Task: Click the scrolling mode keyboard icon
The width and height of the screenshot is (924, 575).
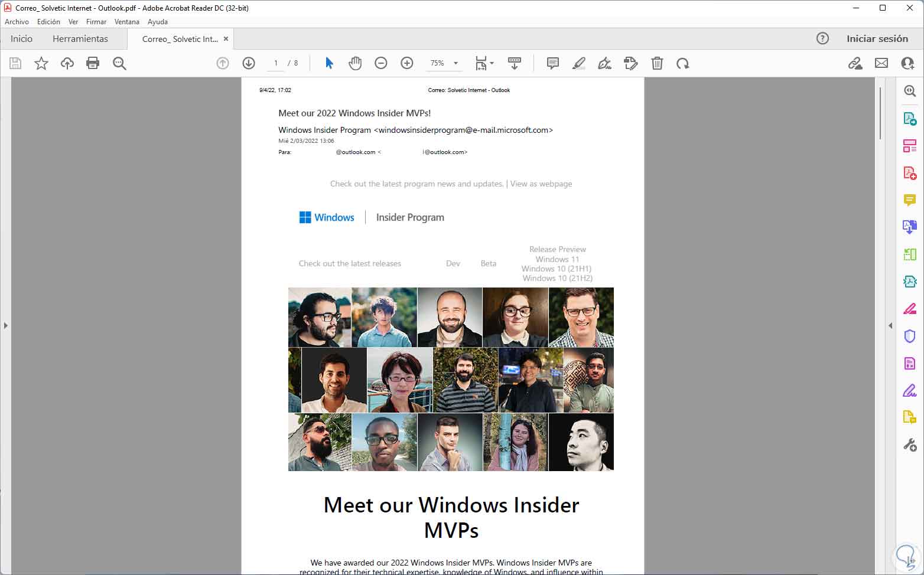Action: tap(515, 63)
